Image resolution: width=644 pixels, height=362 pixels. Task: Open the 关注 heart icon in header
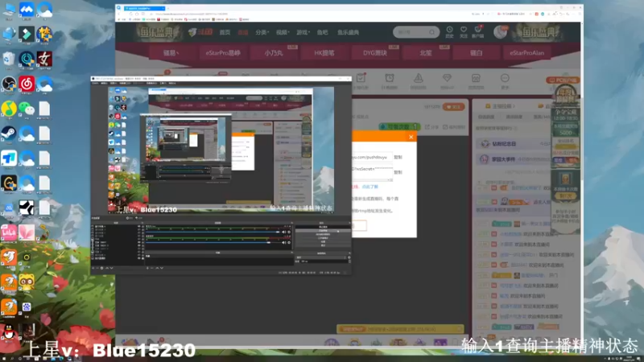pos(464,32)
